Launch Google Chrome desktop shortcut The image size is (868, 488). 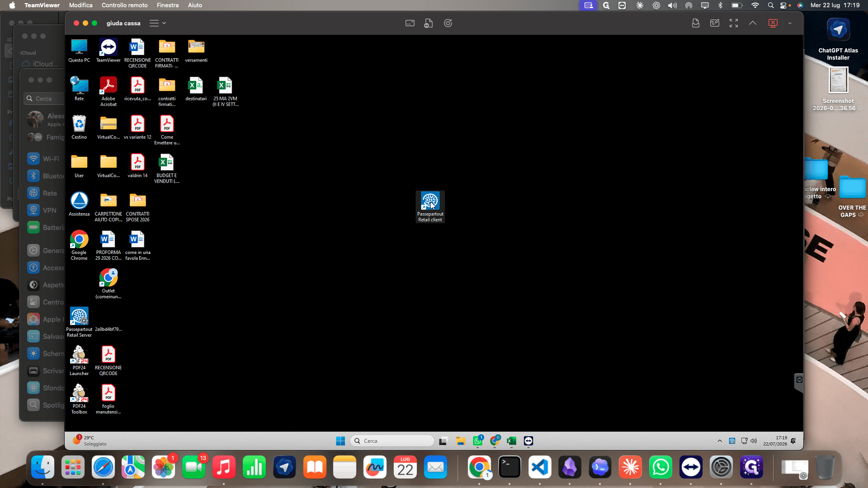click(x=79, y=245)
